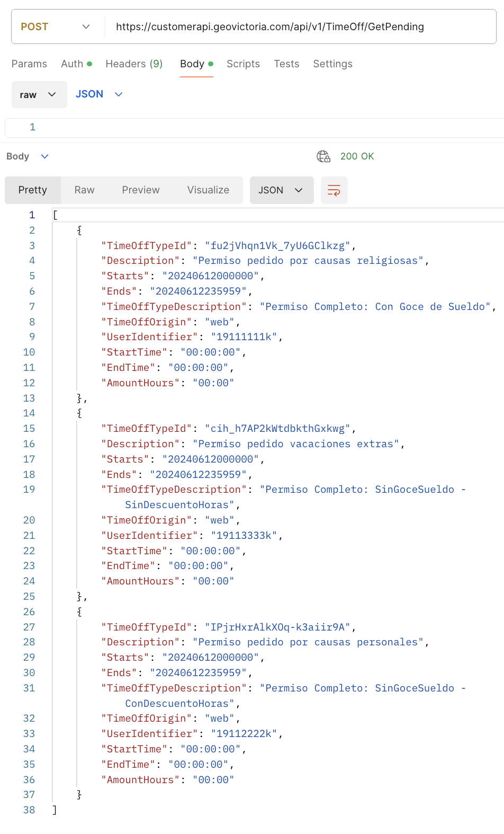The height and width of the screenshot is (834, 504).
Task: Switch to request Settings tab
Action: 332,64
